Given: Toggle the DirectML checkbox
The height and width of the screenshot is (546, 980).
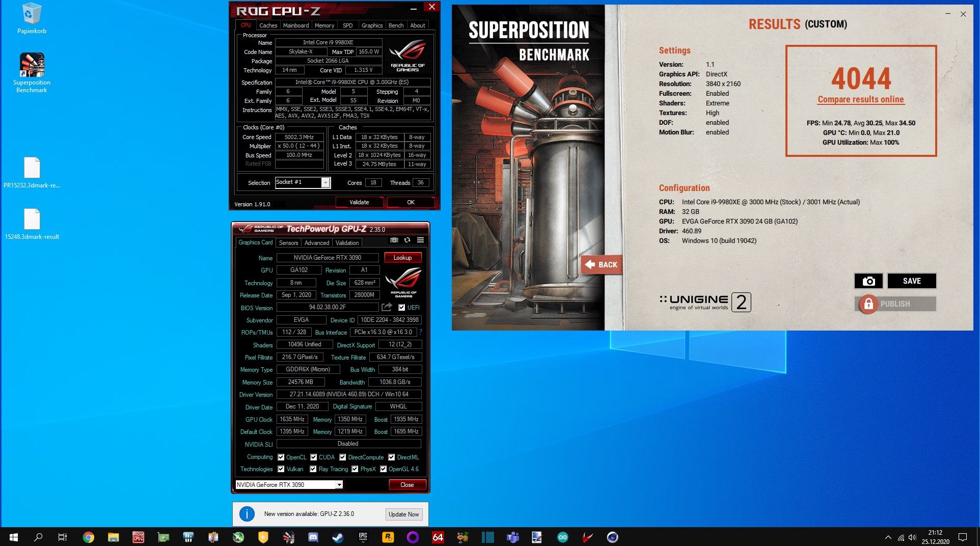Looking at the screenshot, I should coord(391,457).
